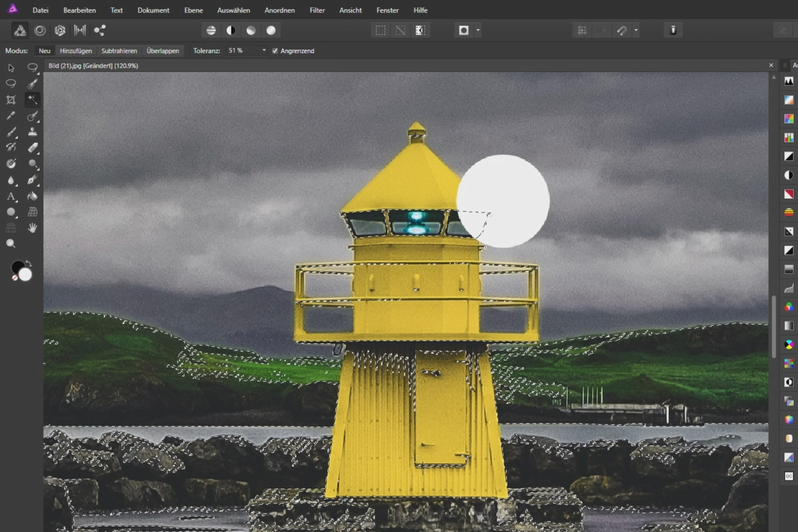The height and width of the screenshot is (532, 798).
Task: Set selection mode to Hinzufügen
Action: click(x=76, y=51)
